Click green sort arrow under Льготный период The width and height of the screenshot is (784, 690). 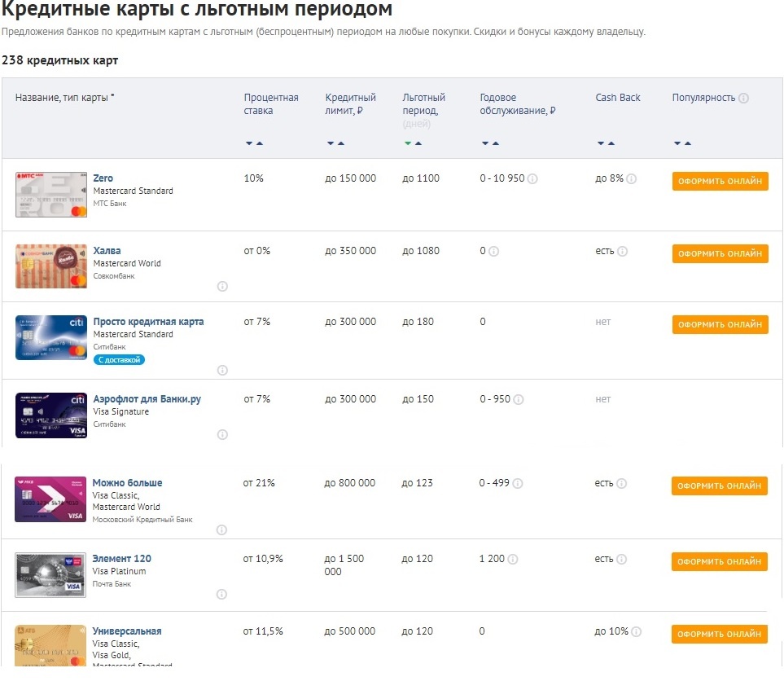pyautogui.click(x=408, y=143)
